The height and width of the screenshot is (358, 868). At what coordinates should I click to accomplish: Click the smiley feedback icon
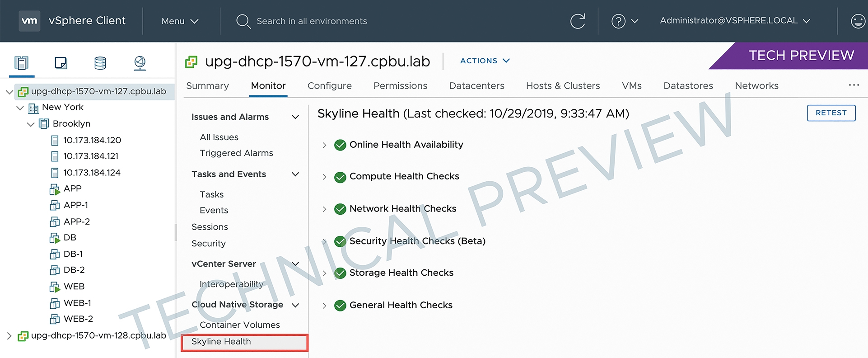point(858,21)
